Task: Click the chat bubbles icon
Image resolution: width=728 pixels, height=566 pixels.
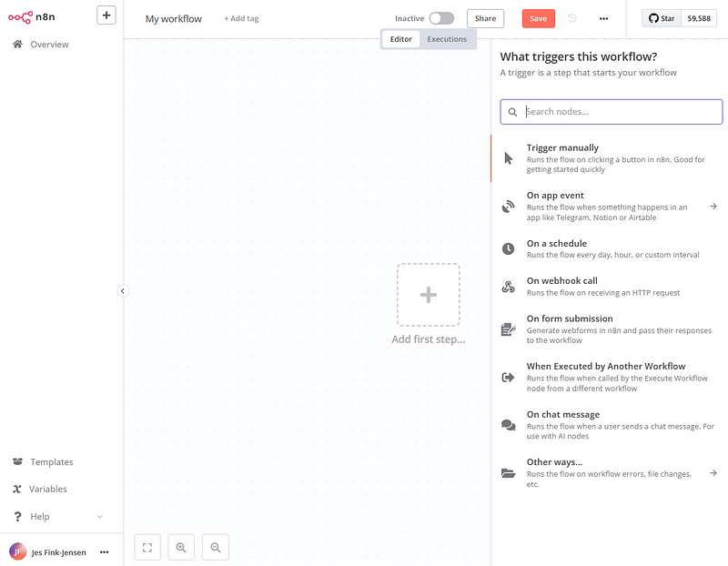Action: tap(509, 425)
